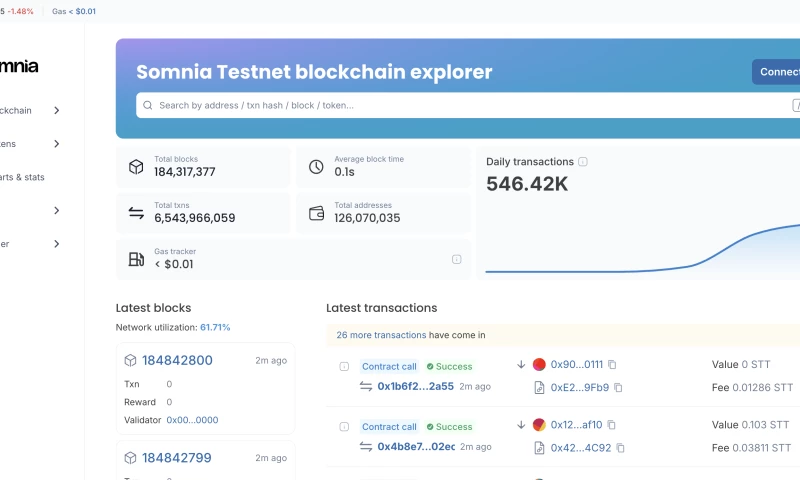Screen dimensions: 800x480
Task: Copy address 0xE2...9Fb9
Action: pyautogui.click(x=618, y=388)
